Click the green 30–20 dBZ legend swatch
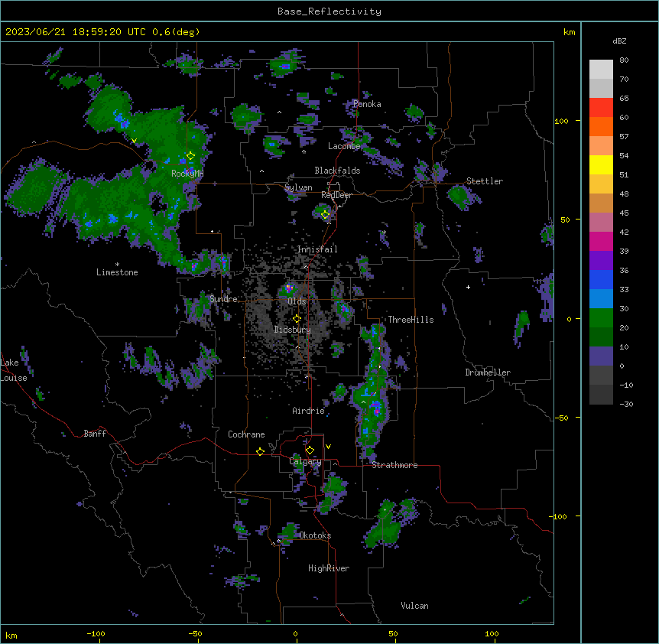 601,318
